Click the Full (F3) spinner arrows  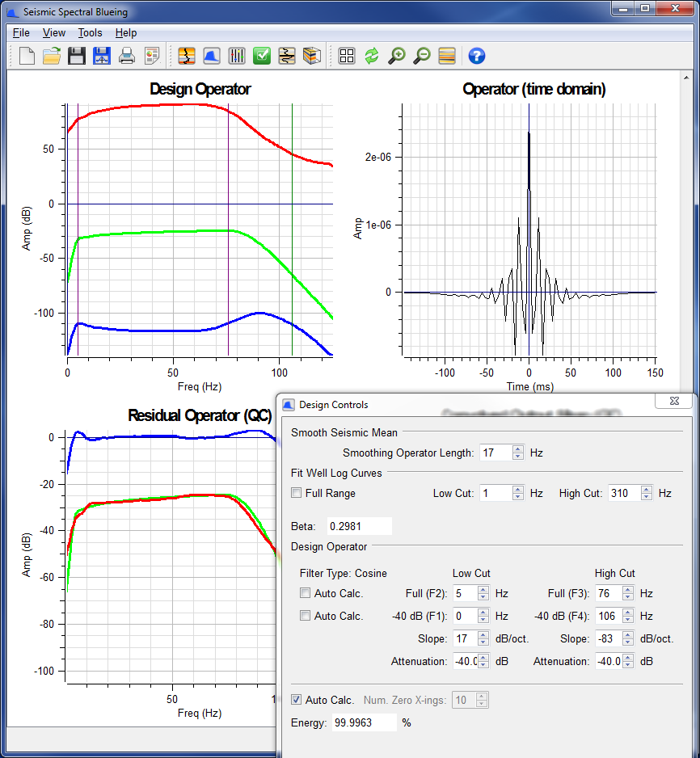coord(627,593)
